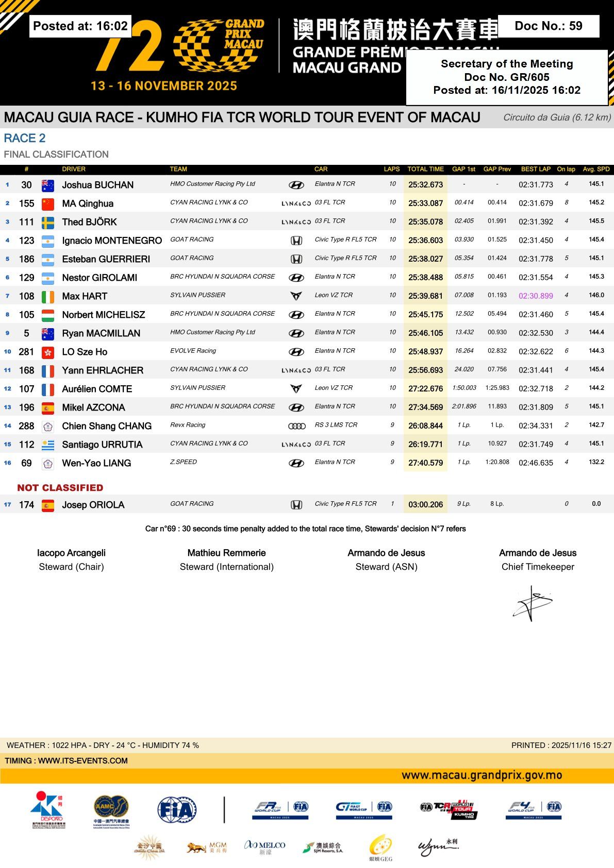Click the Audi logo for Chien Shang CHANG
614x868 pixels.
pyautogui.click(x=296, y=426)
